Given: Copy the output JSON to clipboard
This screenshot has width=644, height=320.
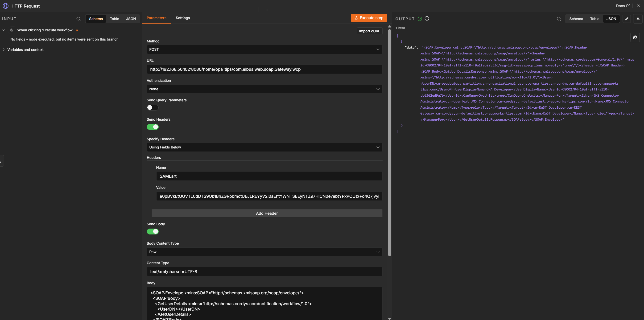Looking at the screenshot, I should click(x=635, y=37).
